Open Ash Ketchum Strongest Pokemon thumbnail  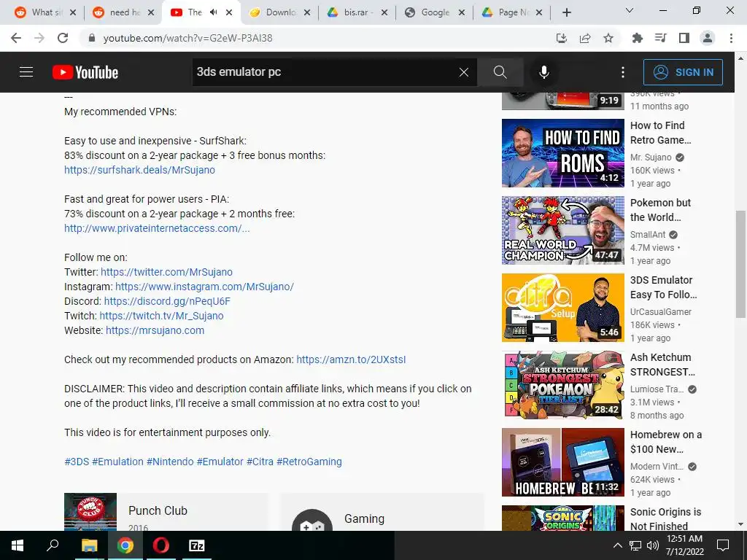coord(562,385)
